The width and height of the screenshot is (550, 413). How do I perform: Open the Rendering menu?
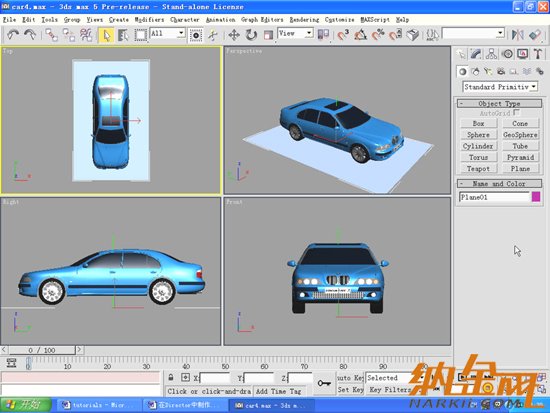click(304, 20)
